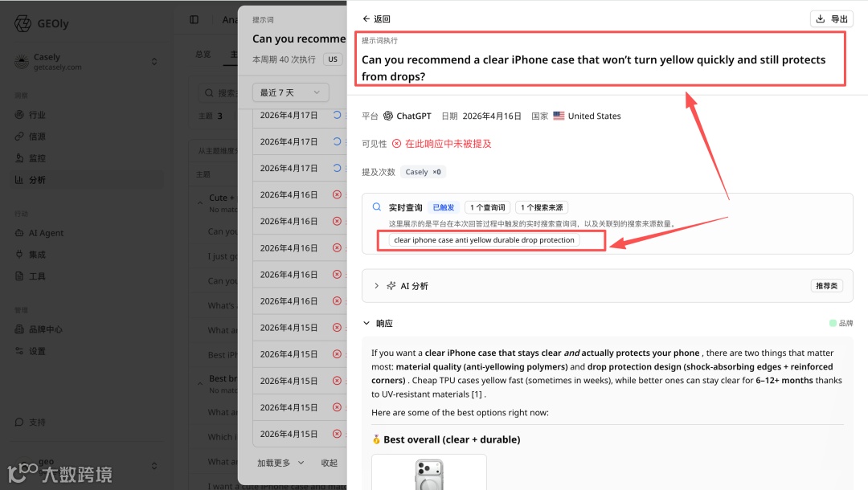
Task: Click 收起 to collapse the list
Action: pos(330,463)
